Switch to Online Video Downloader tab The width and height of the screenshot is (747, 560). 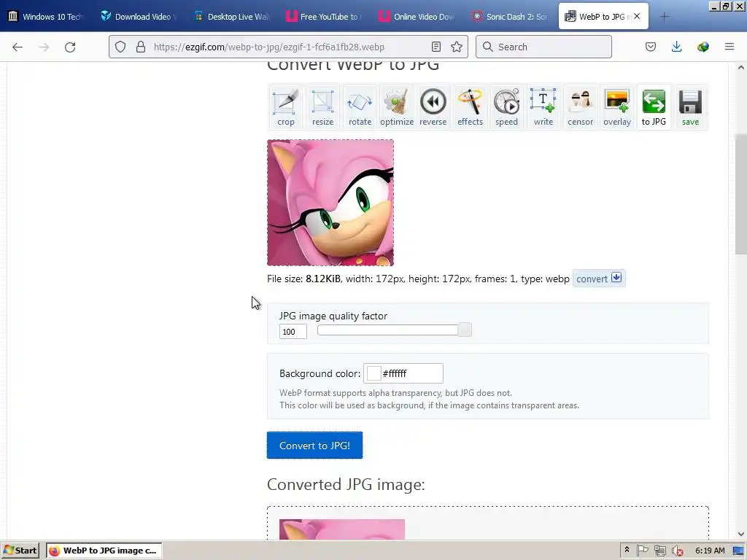click(x=417, y=17)
